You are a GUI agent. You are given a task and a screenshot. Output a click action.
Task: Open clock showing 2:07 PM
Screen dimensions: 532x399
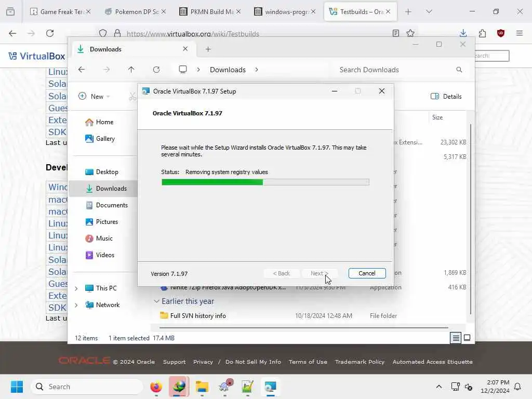[495, 387]
